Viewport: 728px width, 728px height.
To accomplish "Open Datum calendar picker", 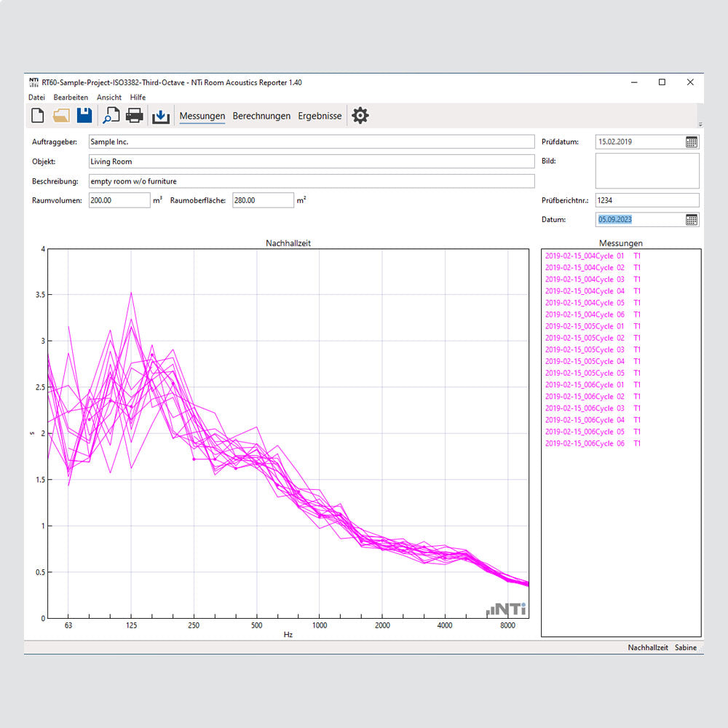I will pos(692,219).
